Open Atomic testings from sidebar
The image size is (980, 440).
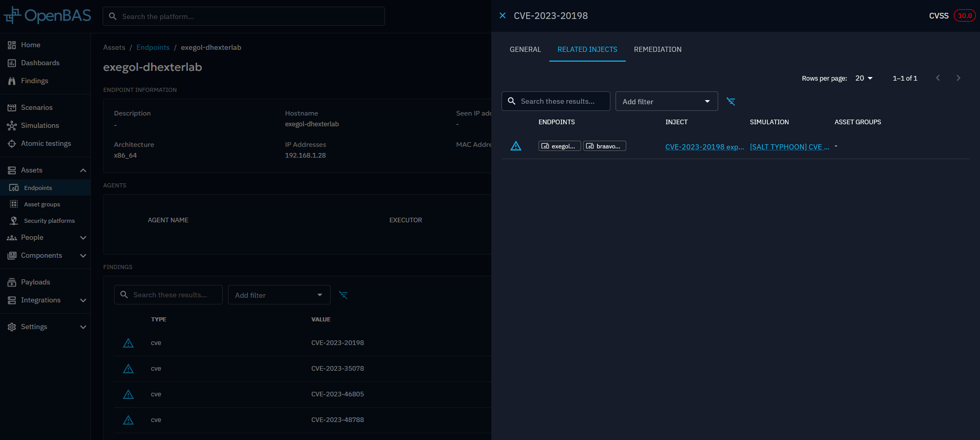[46, 144]
